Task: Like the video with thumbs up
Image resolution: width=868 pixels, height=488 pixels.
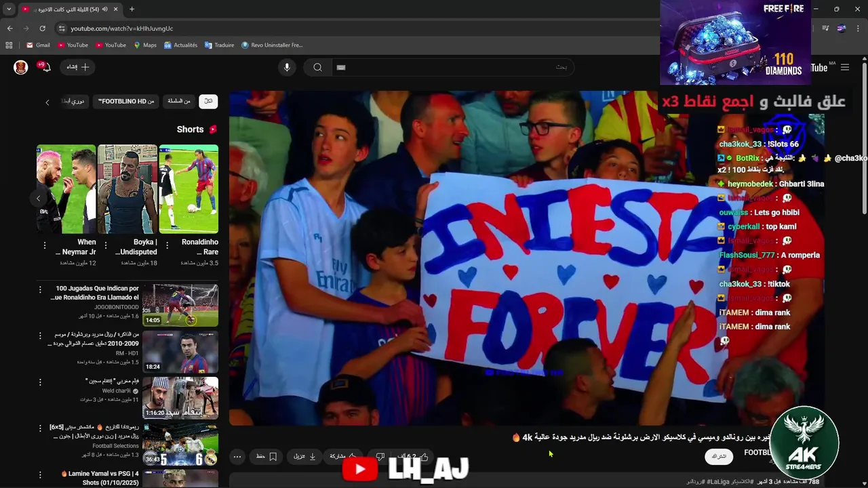Action: point(413,457)
